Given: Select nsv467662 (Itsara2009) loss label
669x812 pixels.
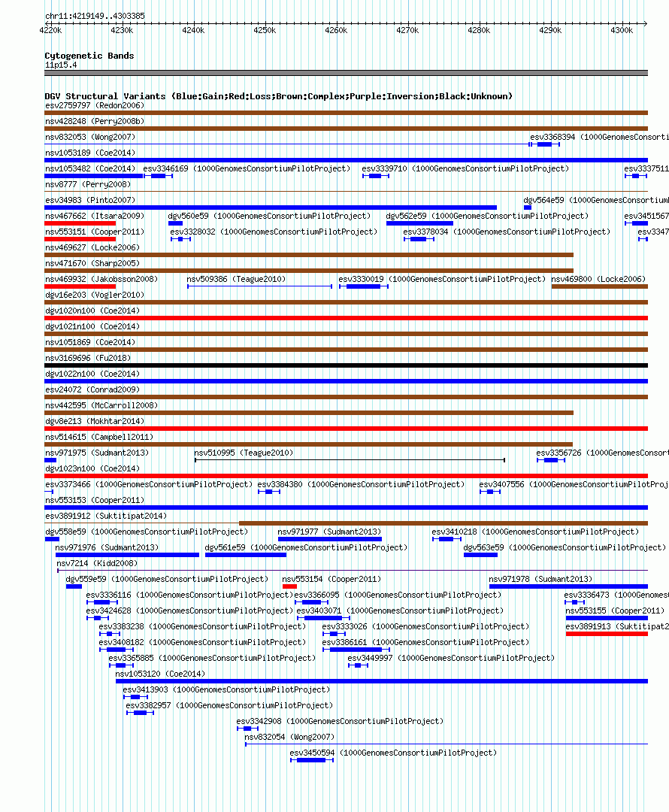Looking at the screenshot, I should [x=95, y=216].
